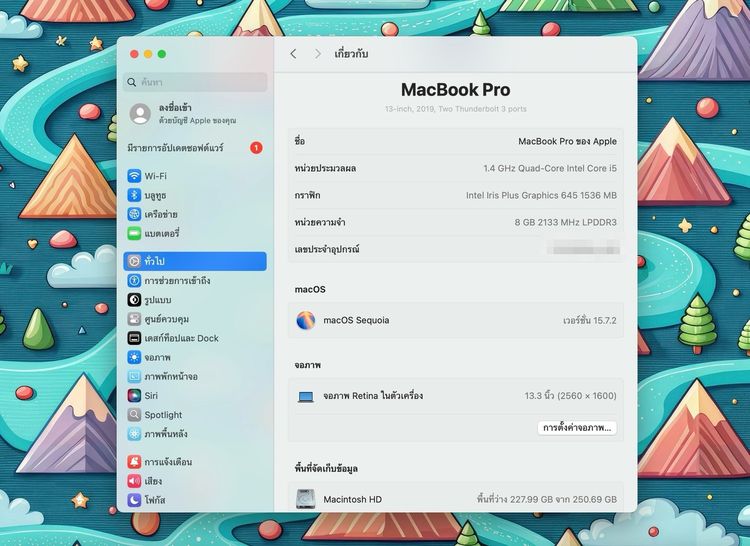Click the 'เลขประจำอุปกรณ์' serial number label
Screen dimensions: 750x546
[x=327, y=249]
